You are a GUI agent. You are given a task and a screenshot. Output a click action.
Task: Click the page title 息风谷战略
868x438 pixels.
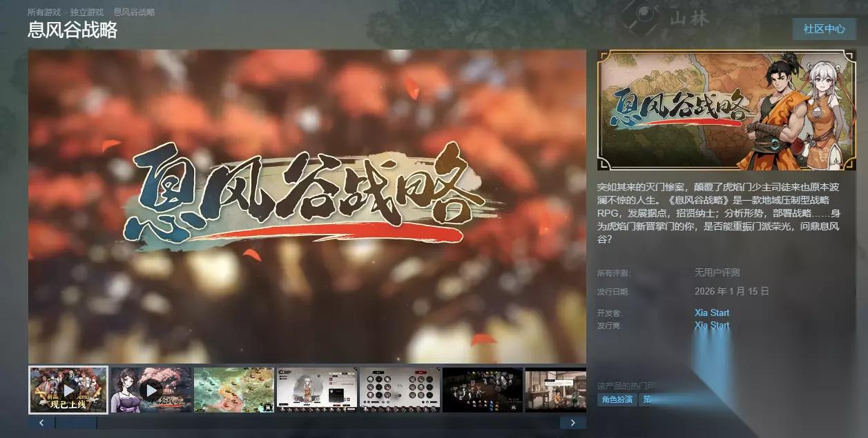[x=73, y=30]
